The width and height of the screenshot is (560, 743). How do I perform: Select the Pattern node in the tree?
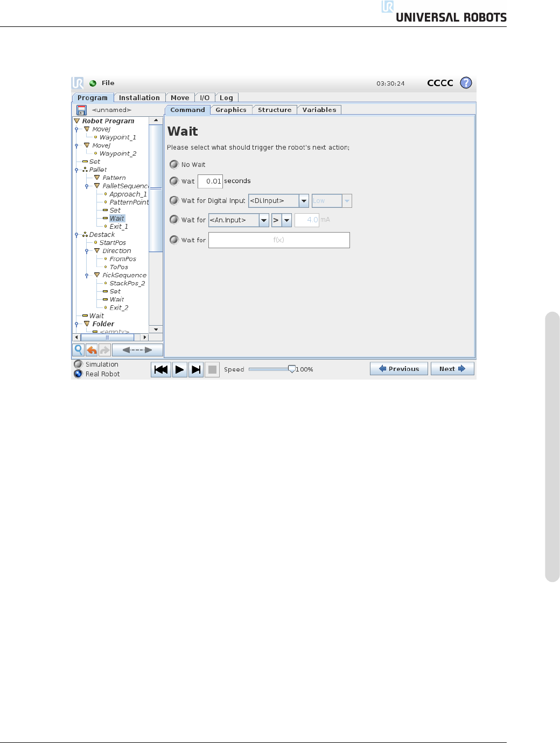point(114,178)
